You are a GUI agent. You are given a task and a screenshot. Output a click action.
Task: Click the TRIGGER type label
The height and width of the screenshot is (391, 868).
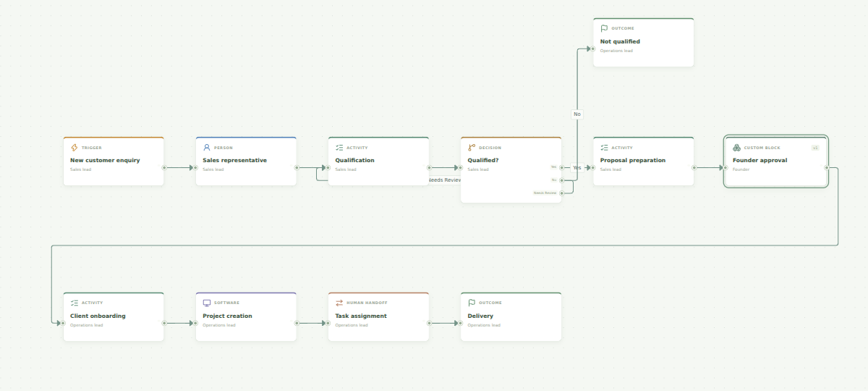[x=92, y=148]
